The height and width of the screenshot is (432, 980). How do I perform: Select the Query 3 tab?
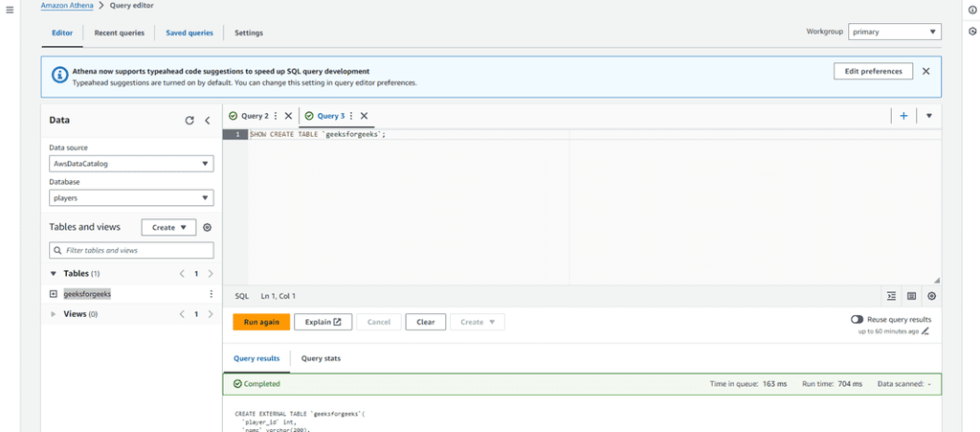tap(330, 116)
